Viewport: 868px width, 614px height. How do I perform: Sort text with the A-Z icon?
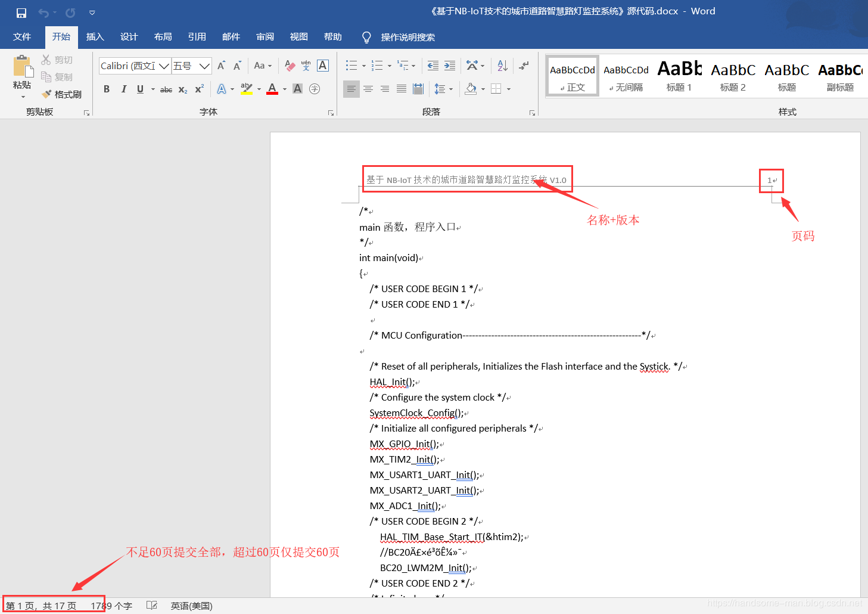coord(502,66)
